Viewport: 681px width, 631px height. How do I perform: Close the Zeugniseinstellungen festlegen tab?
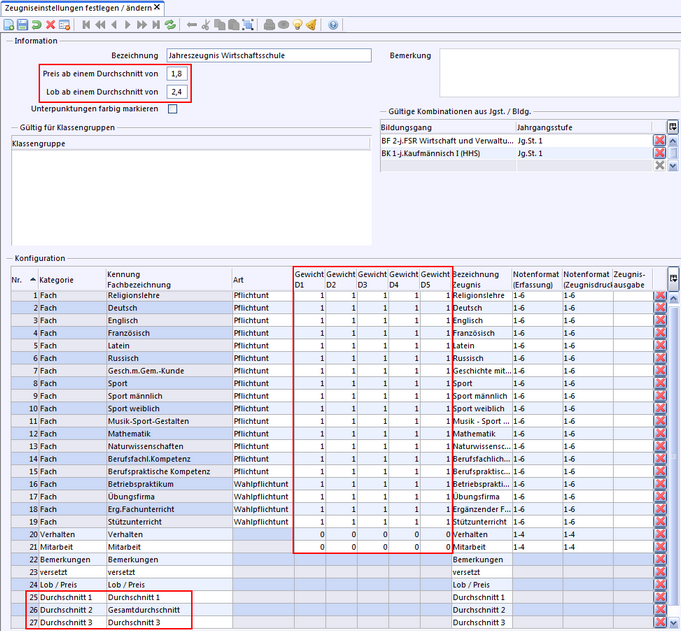click(156, 7)
